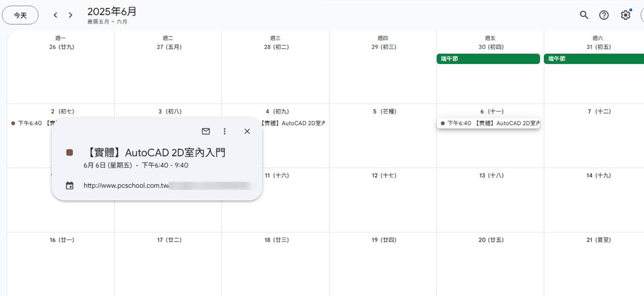Open June 2 下午6:40 event
This screenshot has width=644, height=296.
(34, 123)
